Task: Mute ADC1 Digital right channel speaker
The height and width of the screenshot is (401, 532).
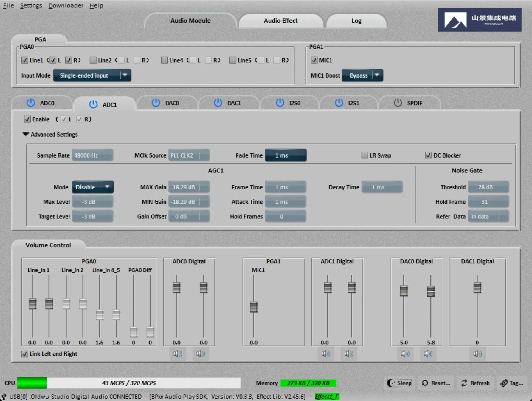Action: pyautogui.click(x=349, y=354)
